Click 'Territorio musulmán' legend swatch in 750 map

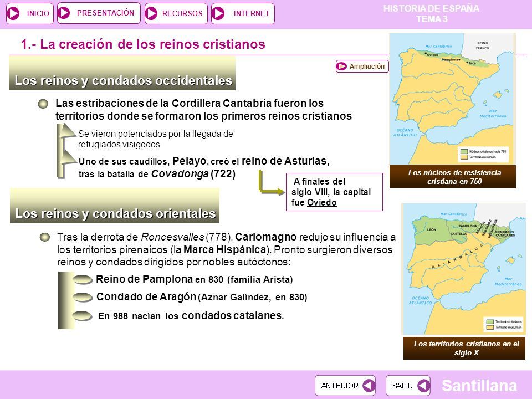coord(464,157)
